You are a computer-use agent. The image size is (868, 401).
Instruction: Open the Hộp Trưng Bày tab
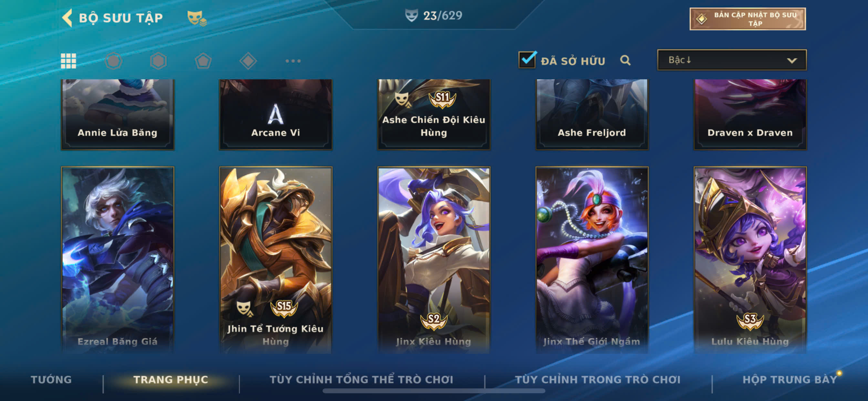click(790, 379)
